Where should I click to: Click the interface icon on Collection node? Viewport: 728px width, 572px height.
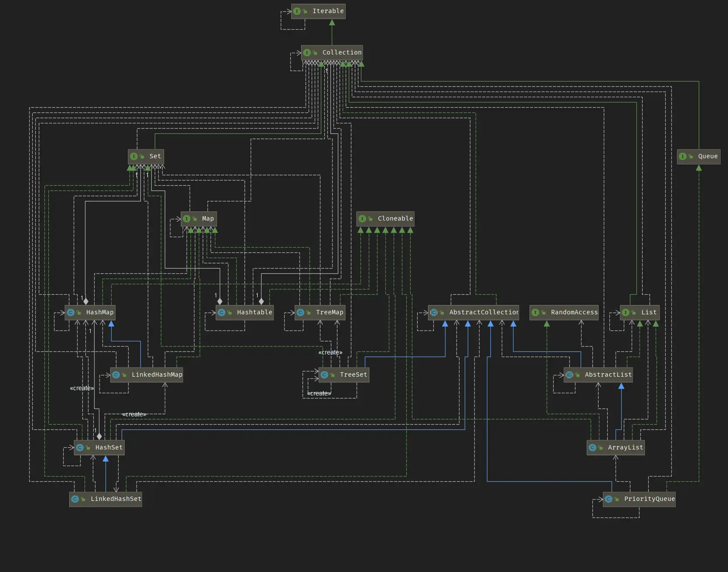coord(307,53)
